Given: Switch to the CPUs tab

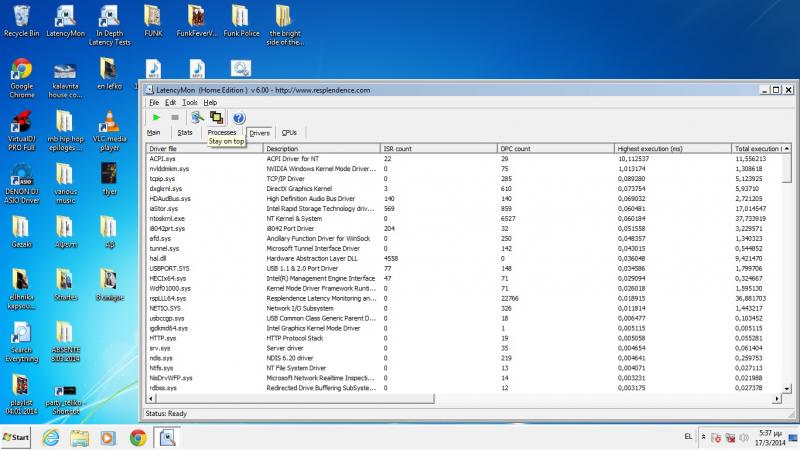Looking at the screenshot, I should 289,132.
